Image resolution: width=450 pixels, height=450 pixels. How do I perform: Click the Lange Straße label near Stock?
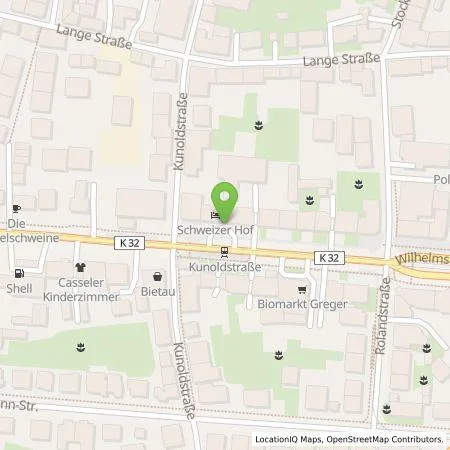click(342, 60)
